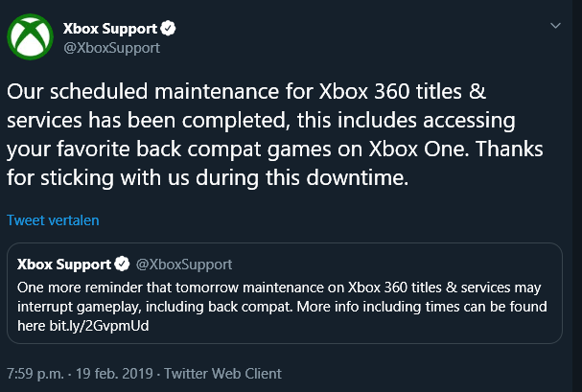Follow the bit.ly/2GvpmUd link
The height and width of the screenshot is (392, 582).
pos(99,326)
